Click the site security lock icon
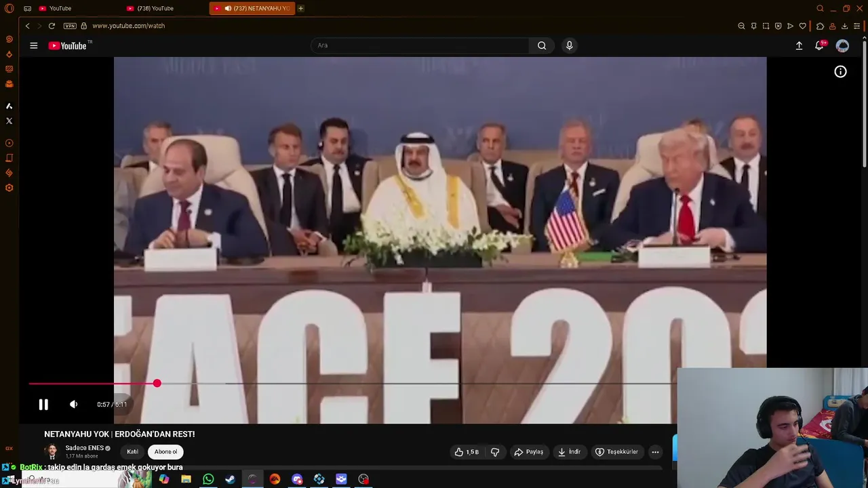Viewport: 868px width, 488px height. (84, 26)
